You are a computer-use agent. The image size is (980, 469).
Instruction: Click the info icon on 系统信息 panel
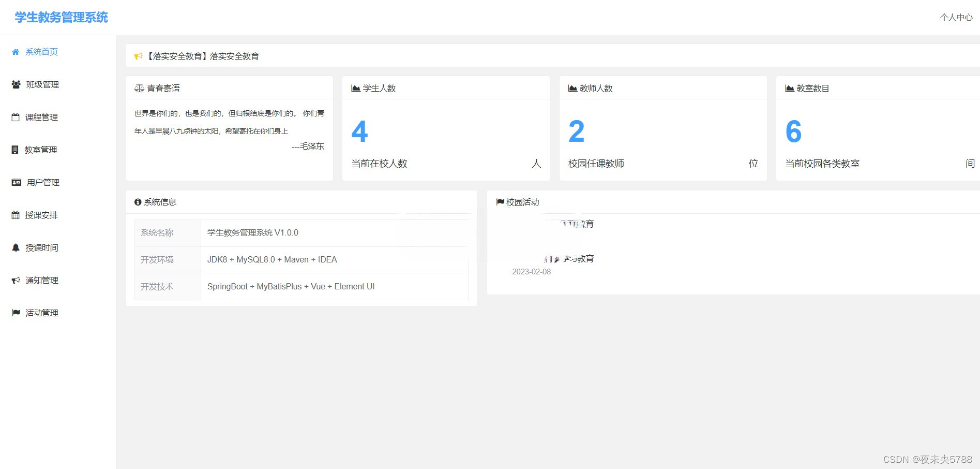click(137, 202)
